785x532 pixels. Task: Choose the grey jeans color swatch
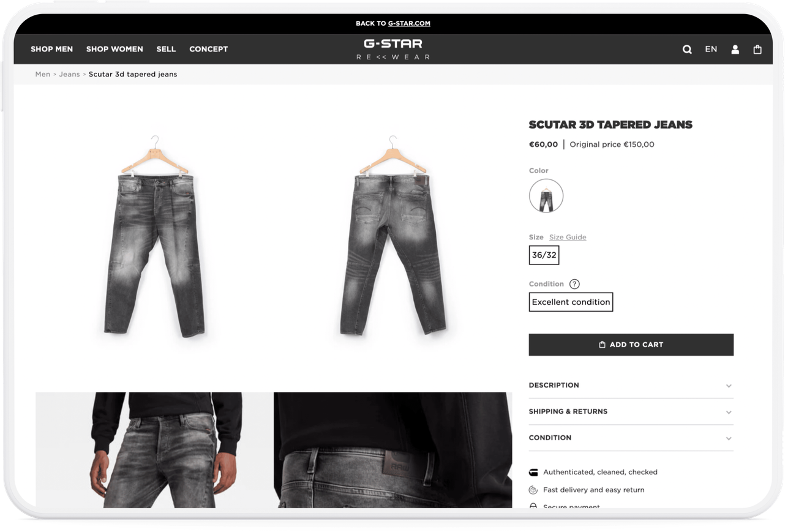546,196
